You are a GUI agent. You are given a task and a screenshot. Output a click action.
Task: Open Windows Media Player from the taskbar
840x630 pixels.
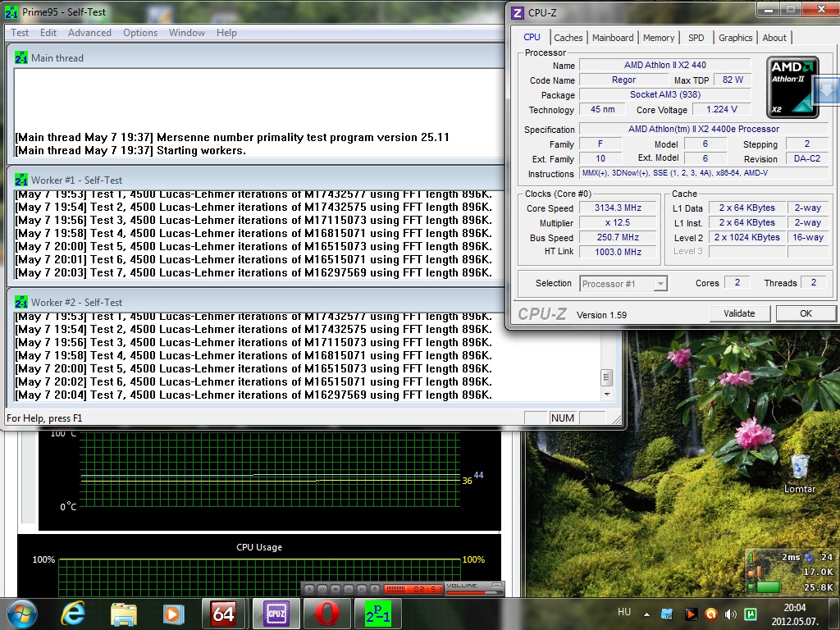[173, 614]
